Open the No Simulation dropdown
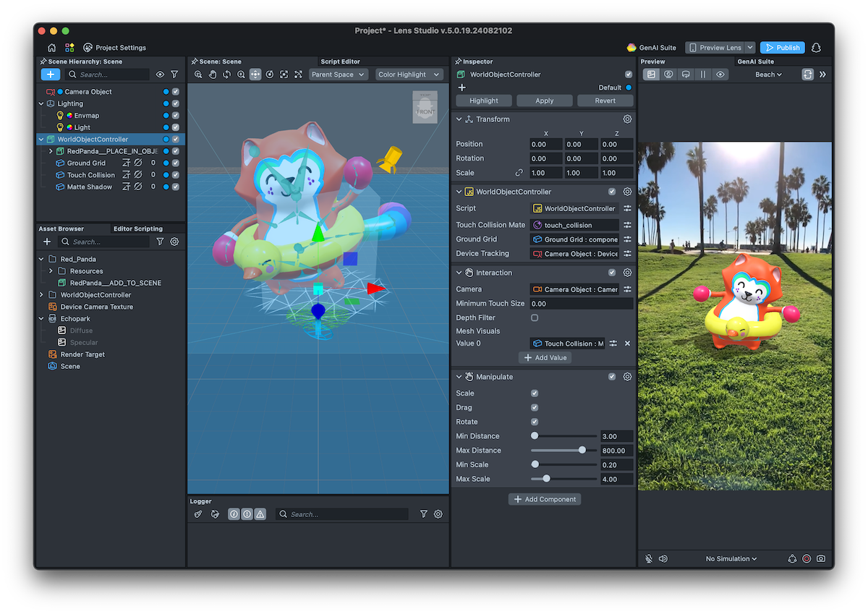 731,559
